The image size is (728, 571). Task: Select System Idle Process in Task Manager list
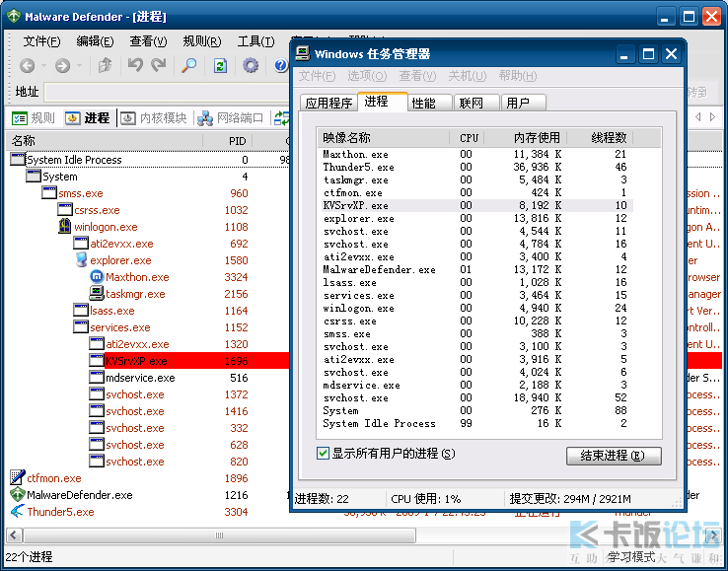click(476, 423)
